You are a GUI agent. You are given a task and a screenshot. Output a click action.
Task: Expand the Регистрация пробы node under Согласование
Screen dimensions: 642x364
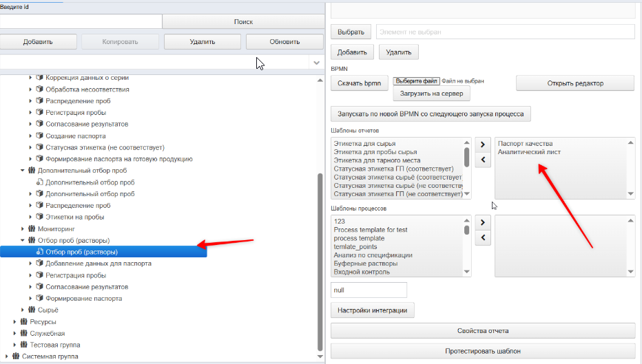pos(30,112)
